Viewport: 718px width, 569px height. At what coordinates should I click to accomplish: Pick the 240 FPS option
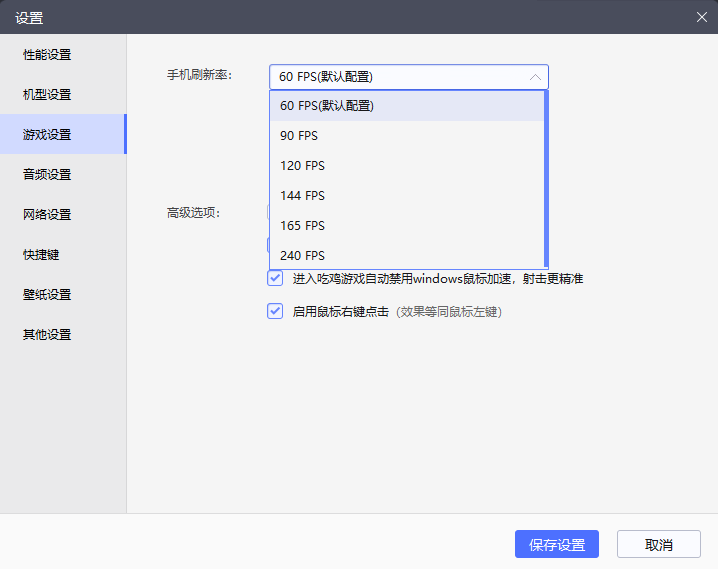[x=407, y=255]
